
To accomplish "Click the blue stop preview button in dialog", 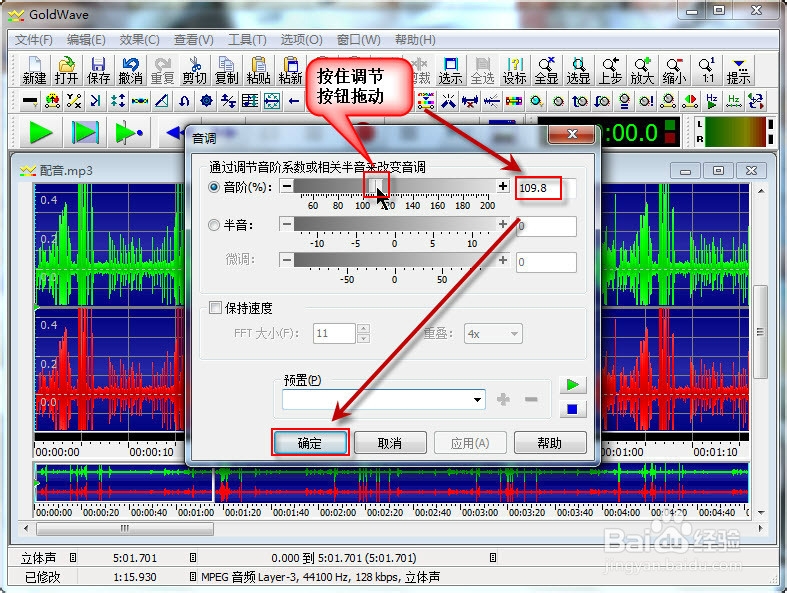I will tap(573, 409).
